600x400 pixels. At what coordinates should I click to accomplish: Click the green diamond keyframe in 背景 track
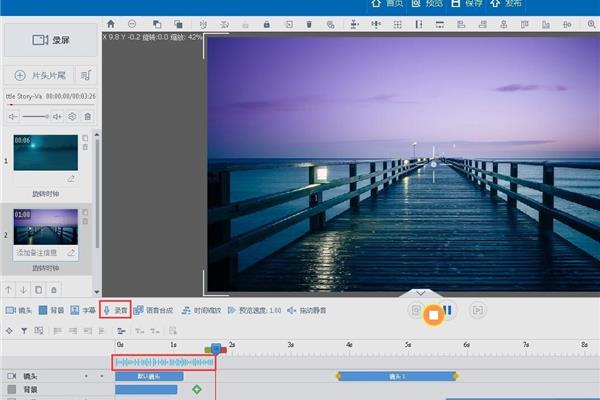pos(197,390)
